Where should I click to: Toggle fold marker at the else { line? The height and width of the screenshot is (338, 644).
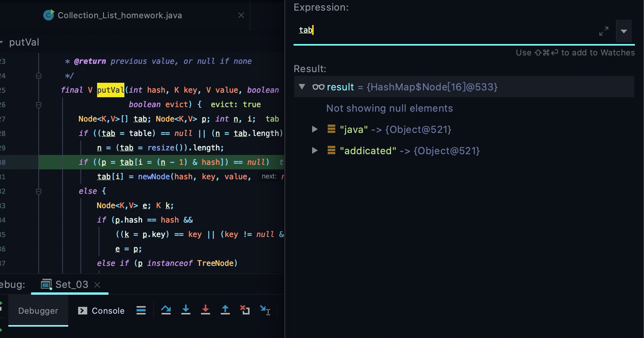[x=39, y=191]
